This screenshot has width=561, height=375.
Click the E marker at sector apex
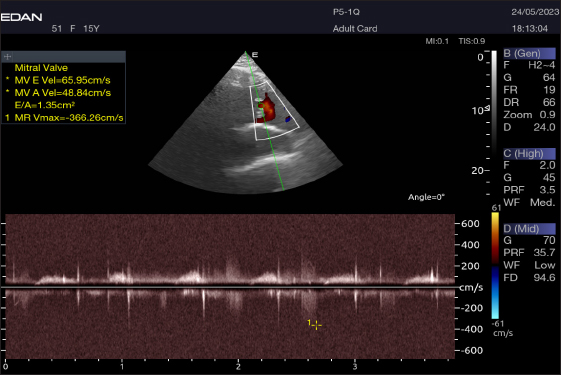(x=255, y=55)
